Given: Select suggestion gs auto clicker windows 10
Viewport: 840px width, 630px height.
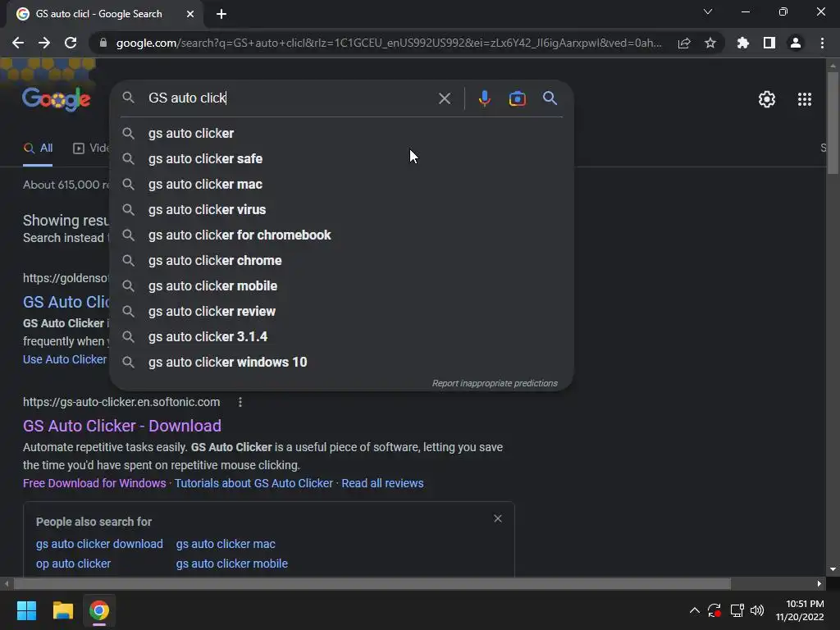Looking at the screenshot, I should (x=341, y=362).
